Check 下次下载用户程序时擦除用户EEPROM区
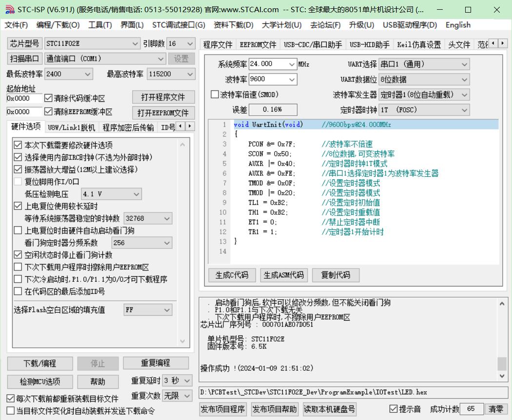This screenshot has width=512, height=420. pyautogui.click(x=18, y=267)
